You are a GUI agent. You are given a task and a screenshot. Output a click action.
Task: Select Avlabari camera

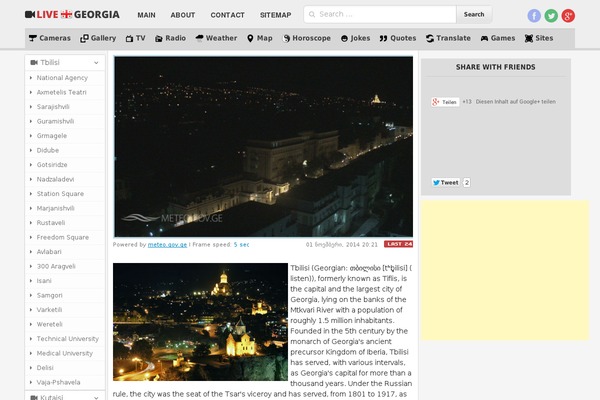click(x=49, y=251)
